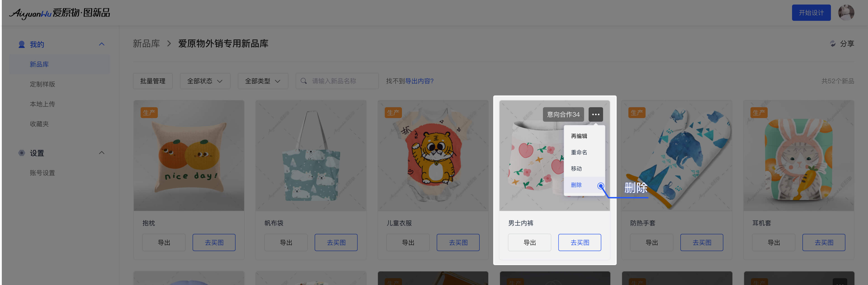The image size is (868, 285).
Task: Click the search magnifier icon
Action: click(304, 81)
